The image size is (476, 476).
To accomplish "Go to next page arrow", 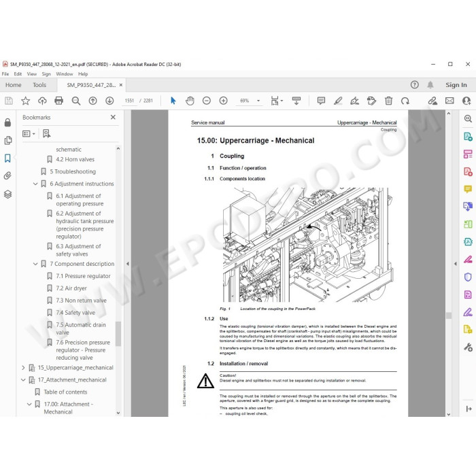I will coord(109,101).
